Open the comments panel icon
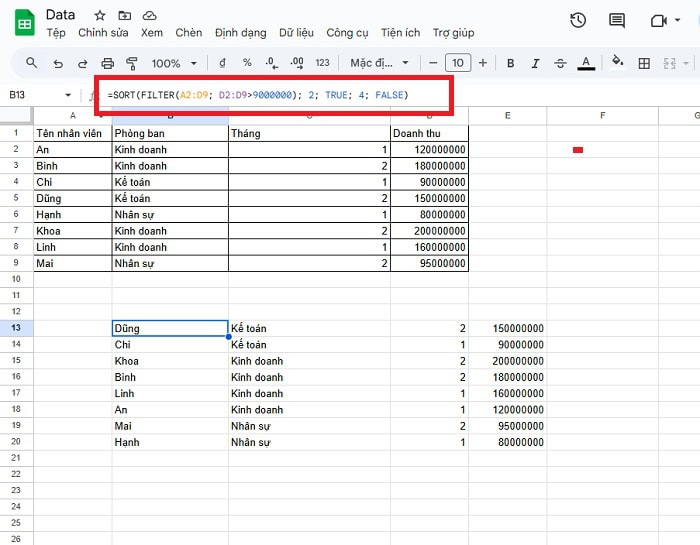Viewport: 700px width, 545px height. (x=617, y=21)
